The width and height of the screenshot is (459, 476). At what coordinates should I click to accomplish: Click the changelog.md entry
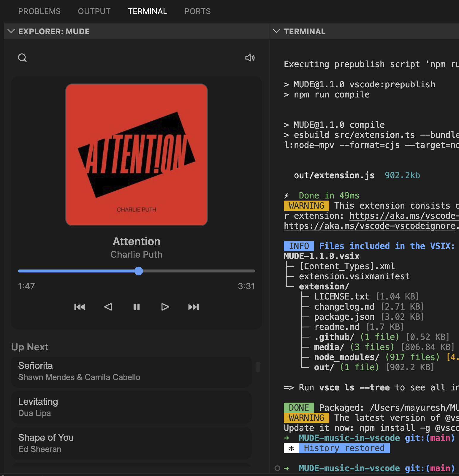344,307
